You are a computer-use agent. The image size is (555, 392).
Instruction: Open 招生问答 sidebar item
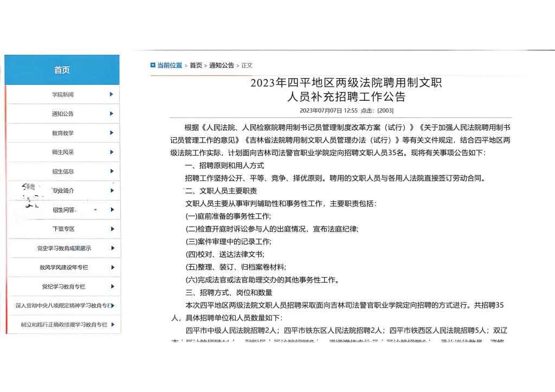[x=64, y=210]
